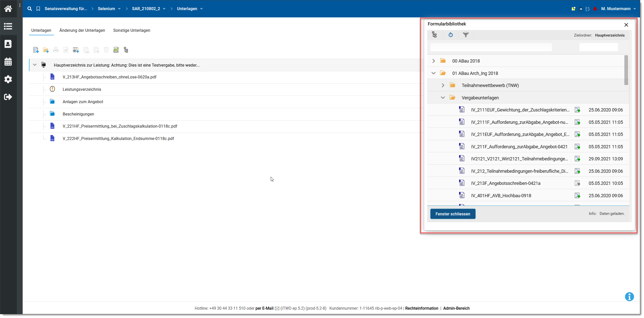This screenshot has height=318, width=644.
Task: Collapse the Hauptverzeichnis tree node
Action: coord(35,65)
